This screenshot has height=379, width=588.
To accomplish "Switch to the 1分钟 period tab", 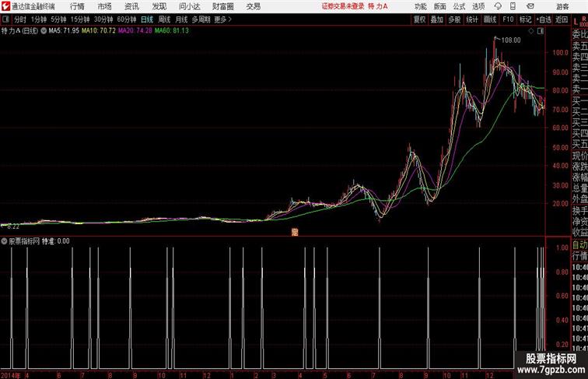I will [39, 19].
